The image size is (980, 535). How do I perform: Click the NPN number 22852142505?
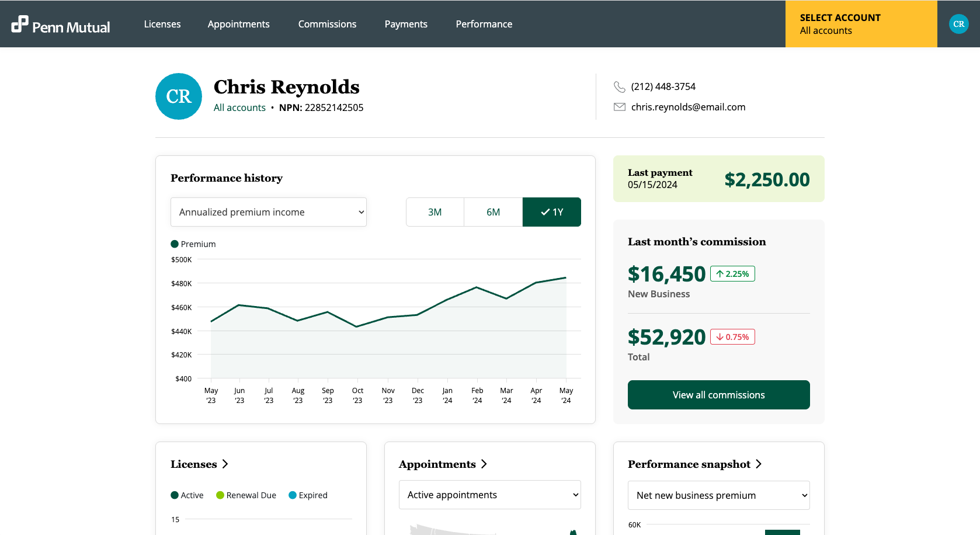(x=334, y=107)
